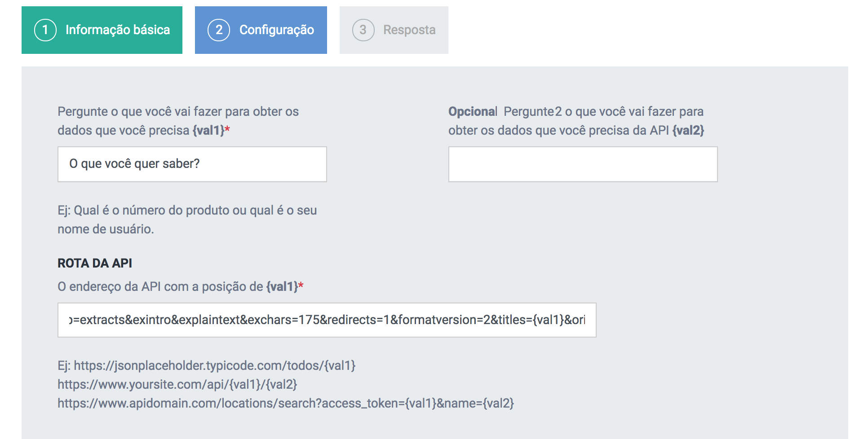The height and width of the screenshot is (439, 868).
Task: Click the jsonplaceholder.typicode.com example URL text
Action: point(215,366)
